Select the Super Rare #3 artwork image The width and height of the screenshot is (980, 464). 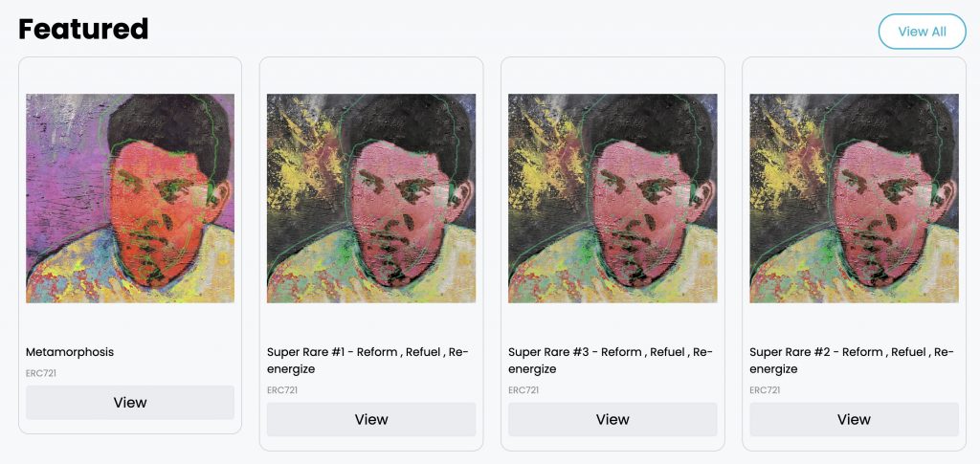point(612,198)
